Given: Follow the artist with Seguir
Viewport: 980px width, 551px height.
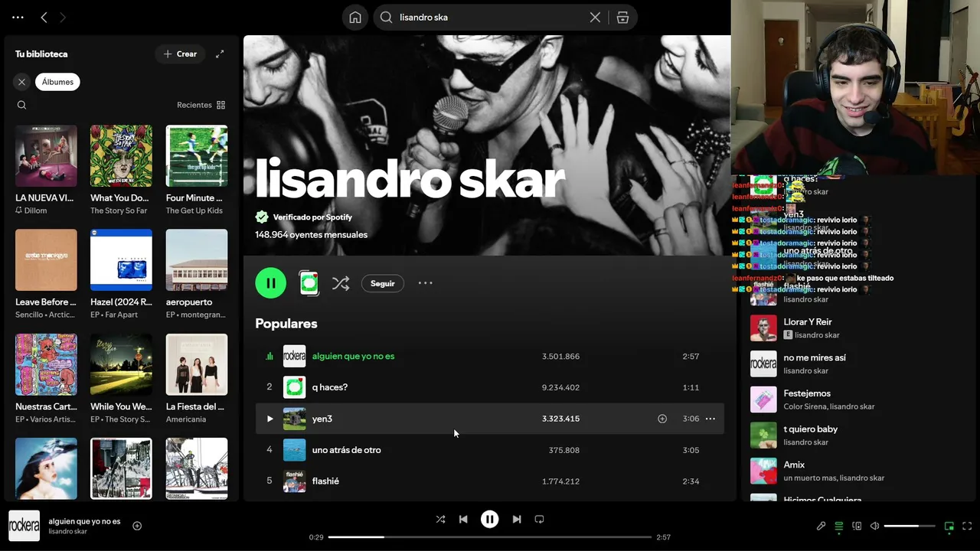Looking at the screenshot, I should point(383,283).
